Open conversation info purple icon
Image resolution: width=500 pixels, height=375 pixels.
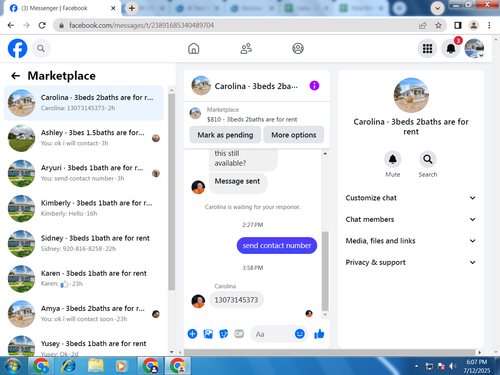[314, 86]
